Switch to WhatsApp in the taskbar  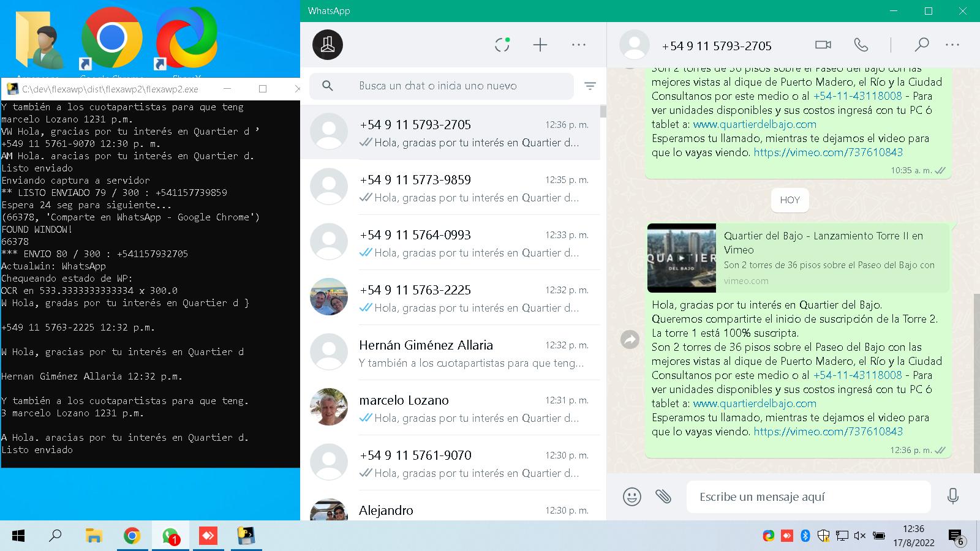(x=170, y=536)
